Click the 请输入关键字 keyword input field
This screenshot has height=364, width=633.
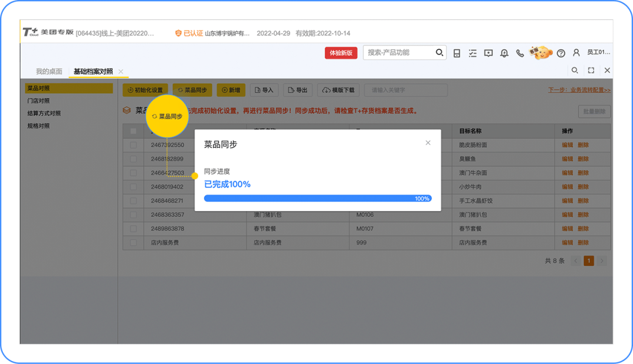[x=404, y=90]
